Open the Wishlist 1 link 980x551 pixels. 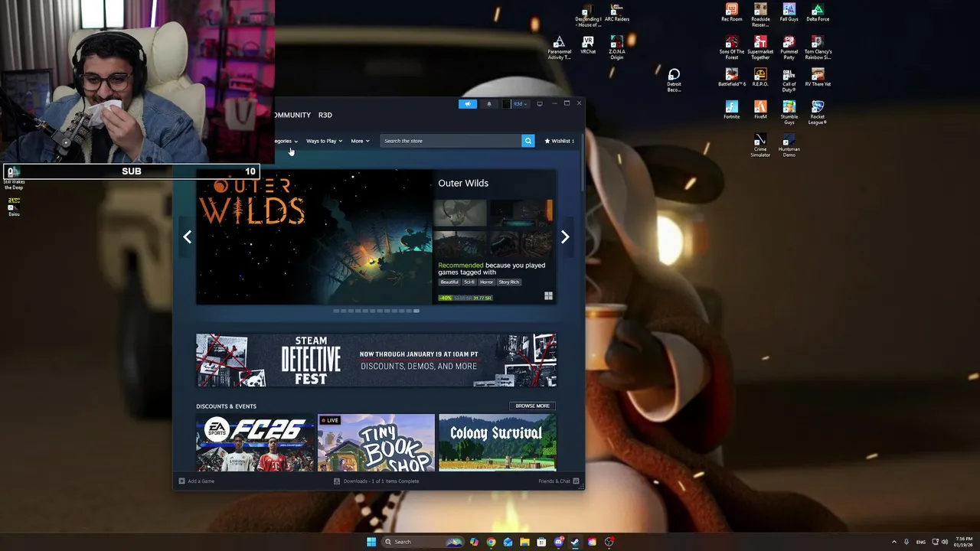(560, 141)
